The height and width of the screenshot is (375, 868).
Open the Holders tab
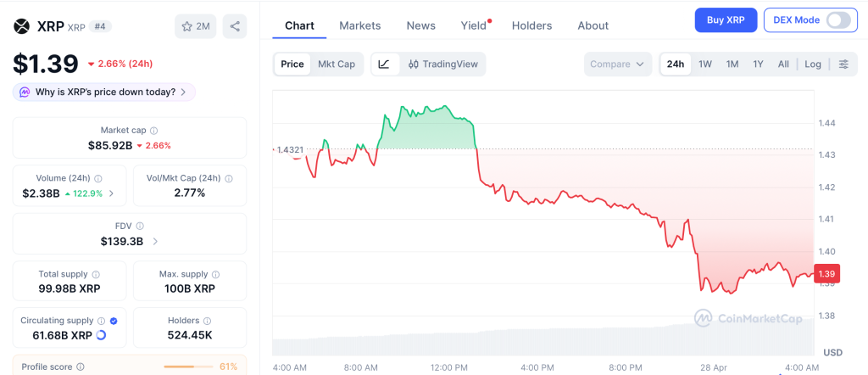click(531, 25)
